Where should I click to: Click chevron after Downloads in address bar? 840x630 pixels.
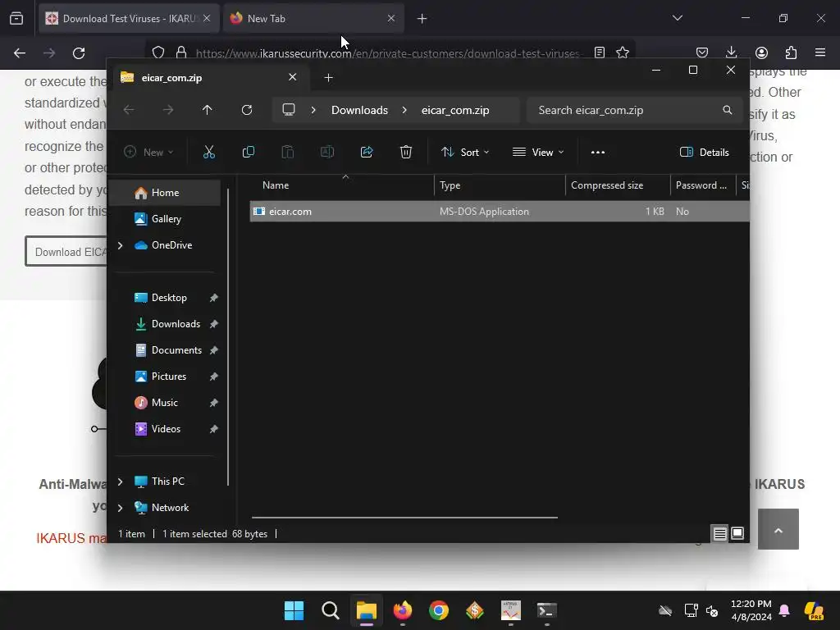[x=404, y=110]
